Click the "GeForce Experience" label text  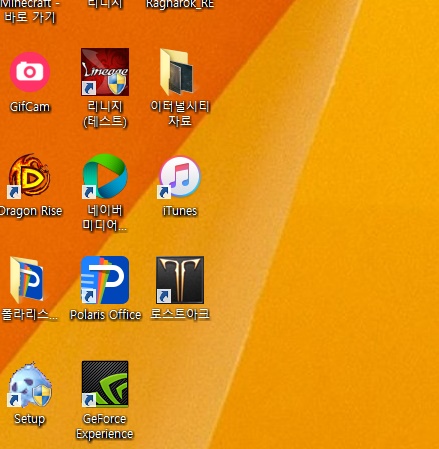click(x=105, y=427)
